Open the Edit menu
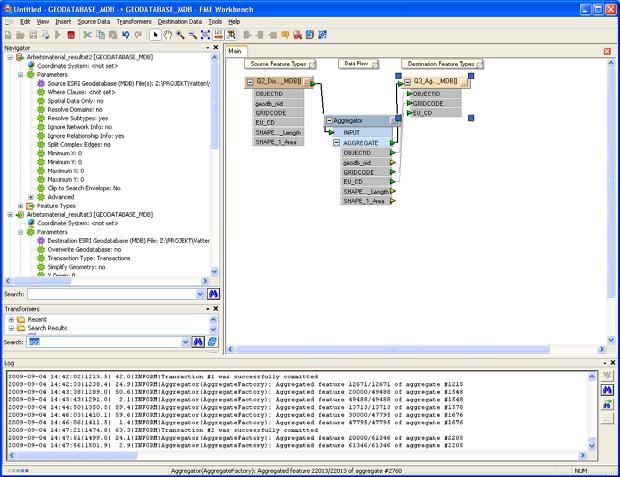This screenshot has height=477, width=620. pyautogui.click(x=25, y=22)
